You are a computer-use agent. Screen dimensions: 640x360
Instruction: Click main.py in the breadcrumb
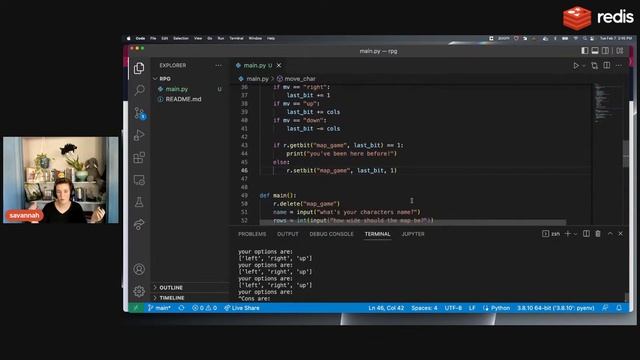[257, 79]
